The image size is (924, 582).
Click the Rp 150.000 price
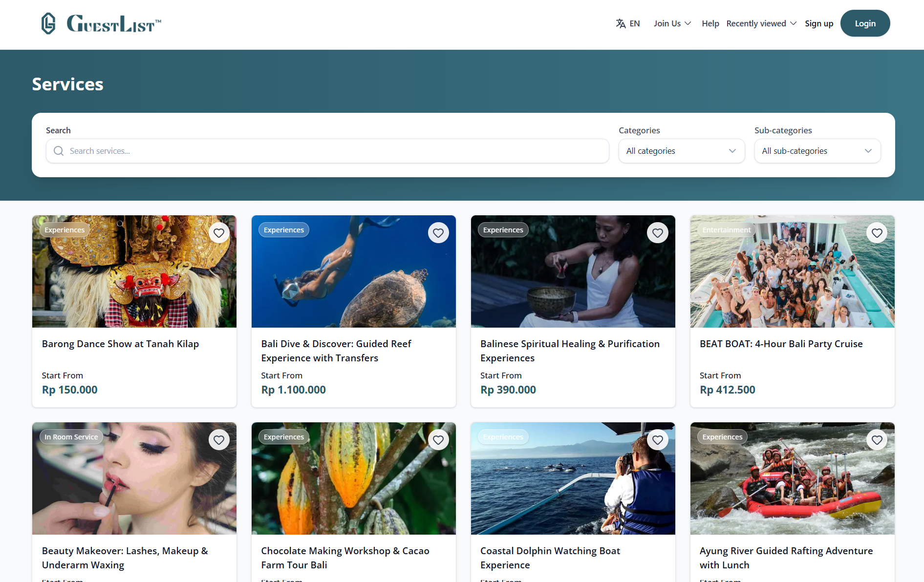(69, 390)
